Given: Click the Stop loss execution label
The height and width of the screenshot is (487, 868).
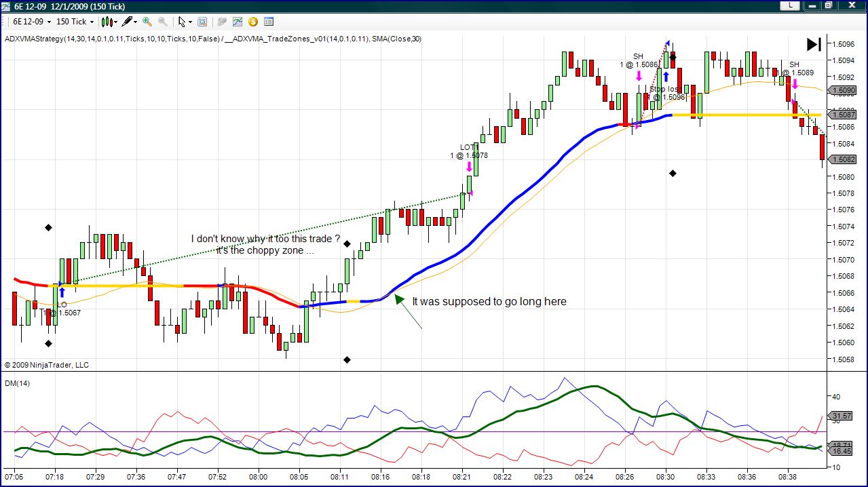Looking at the screenshot, I should [664, 93].
